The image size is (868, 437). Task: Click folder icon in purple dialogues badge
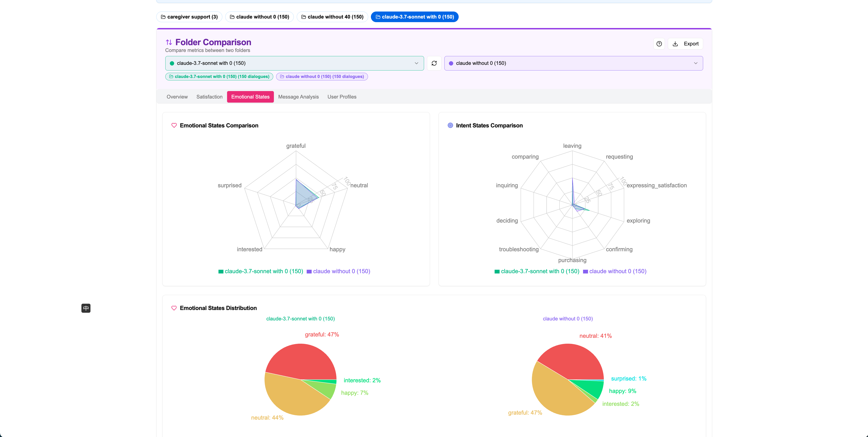(x=282, y=76)
